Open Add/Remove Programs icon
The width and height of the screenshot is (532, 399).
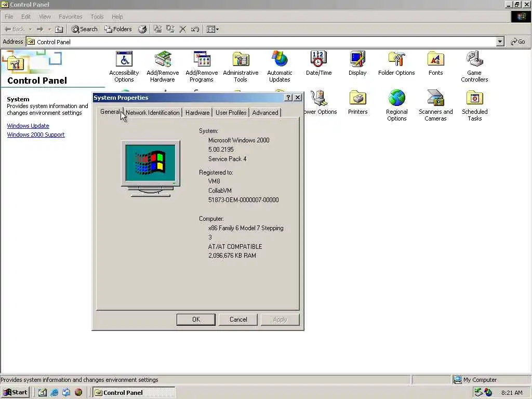click(202, 66)
